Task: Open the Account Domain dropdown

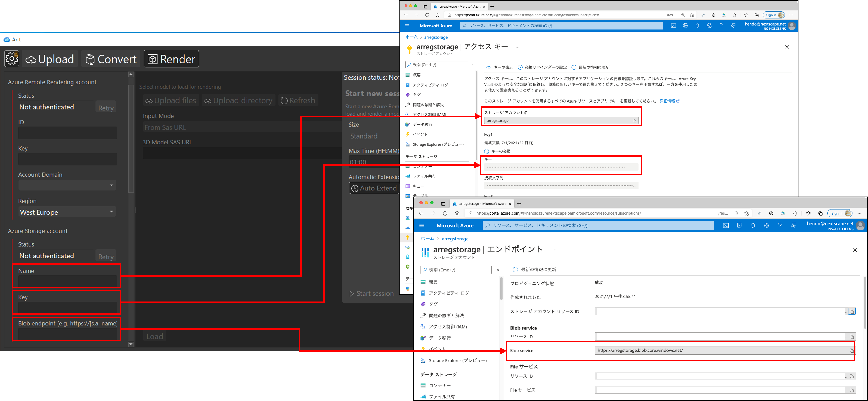Action: (67, 185)
